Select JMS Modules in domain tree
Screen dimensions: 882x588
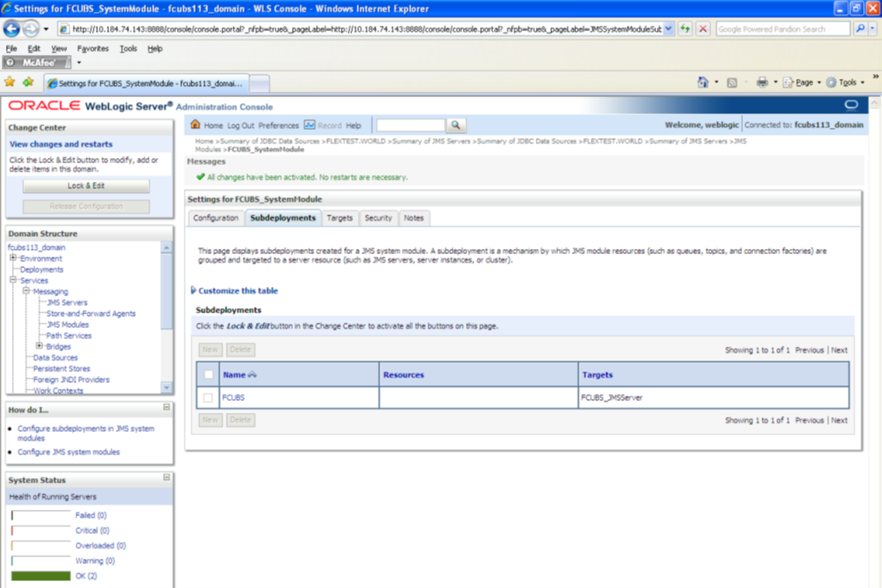click(x=68, y=324)
